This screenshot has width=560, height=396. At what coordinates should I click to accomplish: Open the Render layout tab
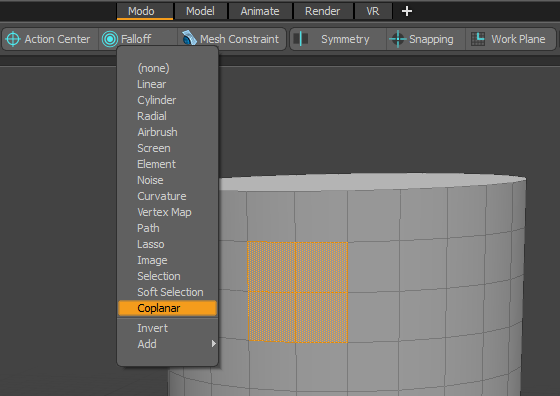[x=322, y=11]
